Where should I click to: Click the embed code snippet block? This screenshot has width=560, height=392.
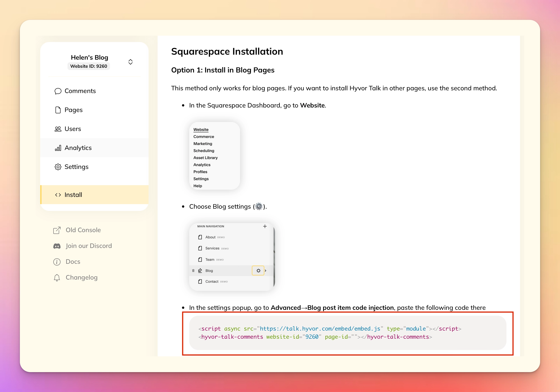(x=348, y=333)
